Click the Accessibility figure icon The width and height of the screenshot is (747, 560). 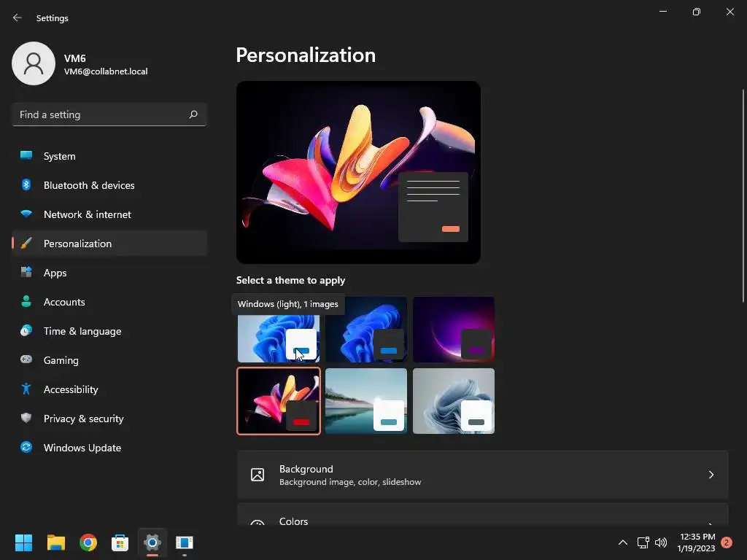[x=26, y=389]
